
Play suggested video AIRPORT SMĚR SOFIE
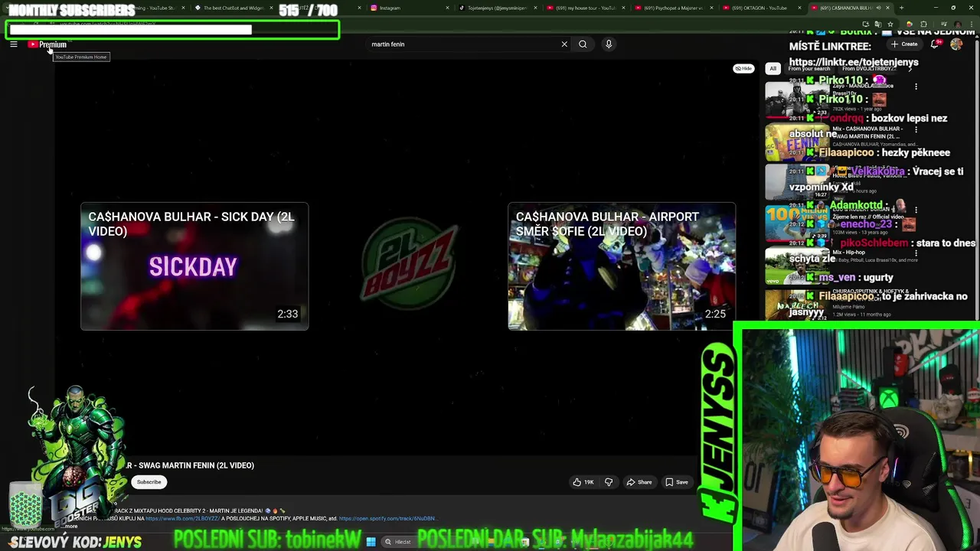(x=622, y=266)
